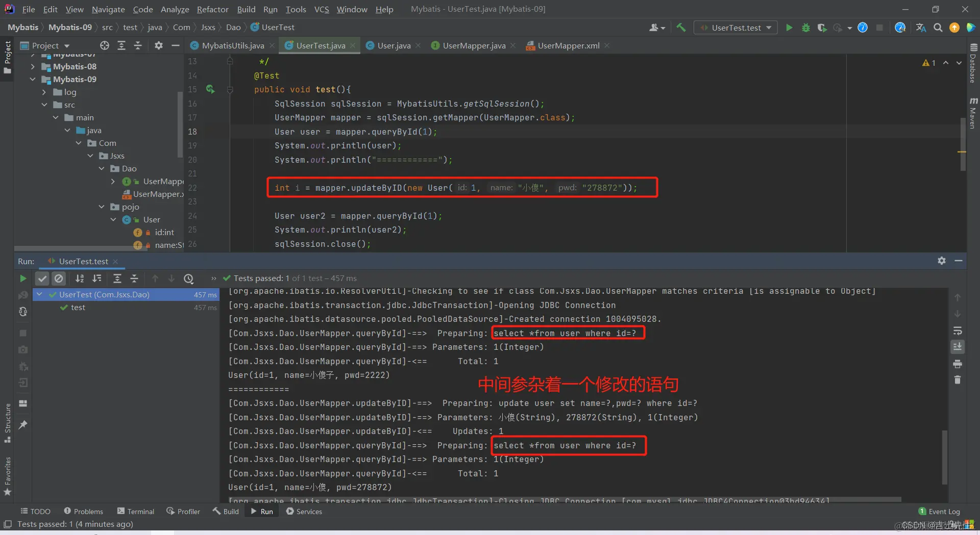The height and width of the screenshot is (535, 980).
Task: Pin the Run tab
Action: tap(23, 425)
